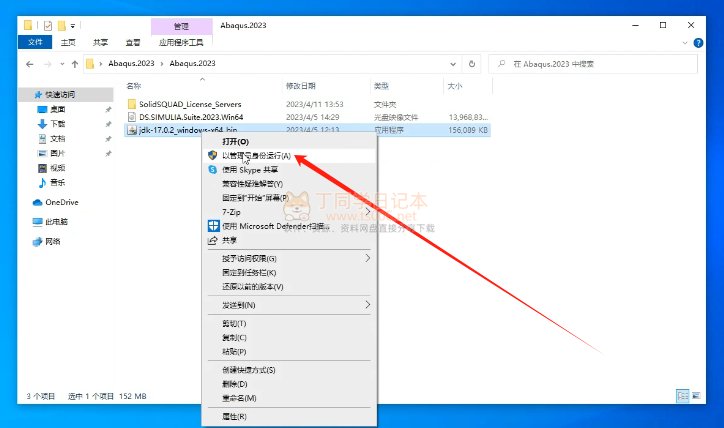Open Application Tools (应用程序工具) tab
The width and height of the screenshot is (724, 428).
click(x=181, y=42)
